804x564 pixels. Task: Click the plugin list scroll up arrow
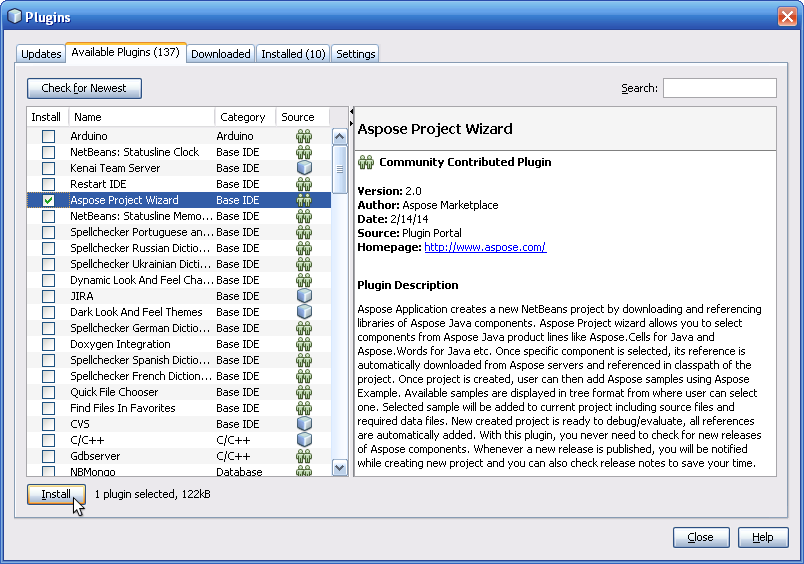(x=339, y=136)
